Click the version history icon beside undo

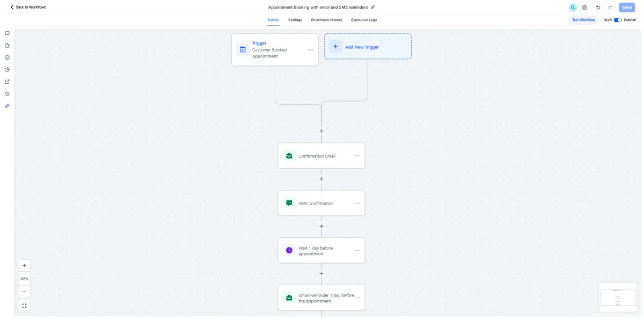584,8
